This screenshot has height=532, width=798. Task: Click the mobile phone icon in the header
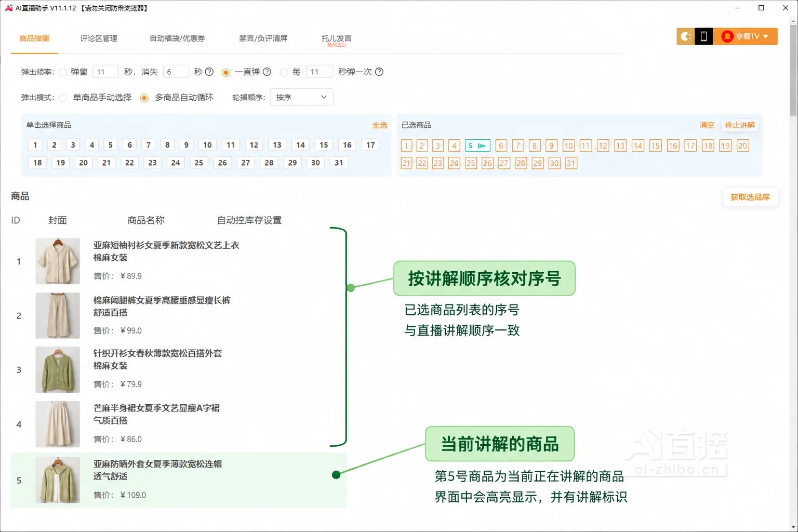(x=704, y=36)
